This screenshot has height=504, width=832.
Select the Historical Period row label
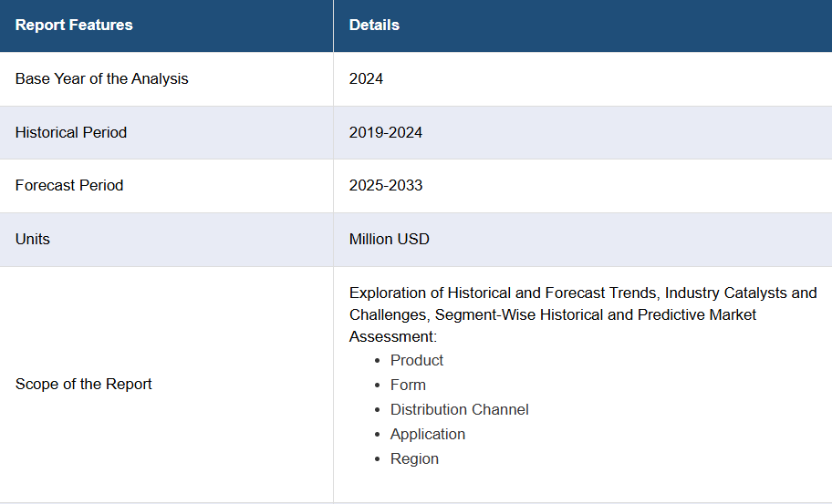tap(71, 132)
